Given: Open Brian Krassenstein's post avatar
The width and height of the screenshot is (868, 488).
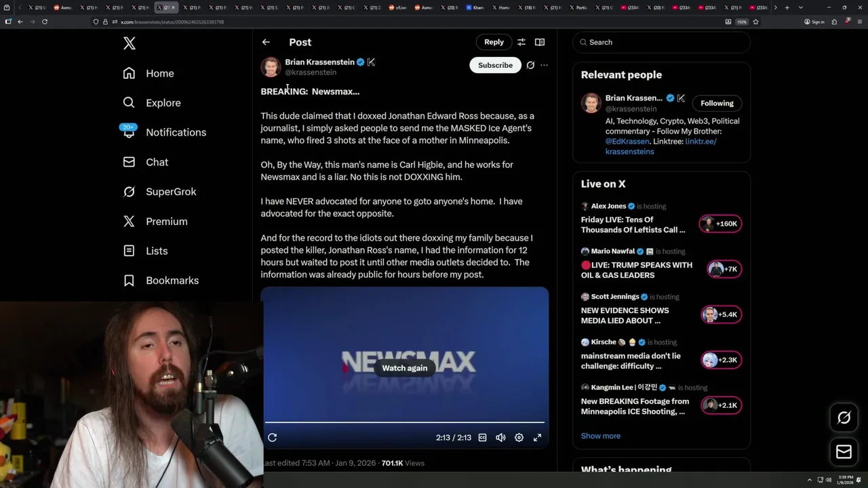Looking at the screenshot, I should [271, 67].
